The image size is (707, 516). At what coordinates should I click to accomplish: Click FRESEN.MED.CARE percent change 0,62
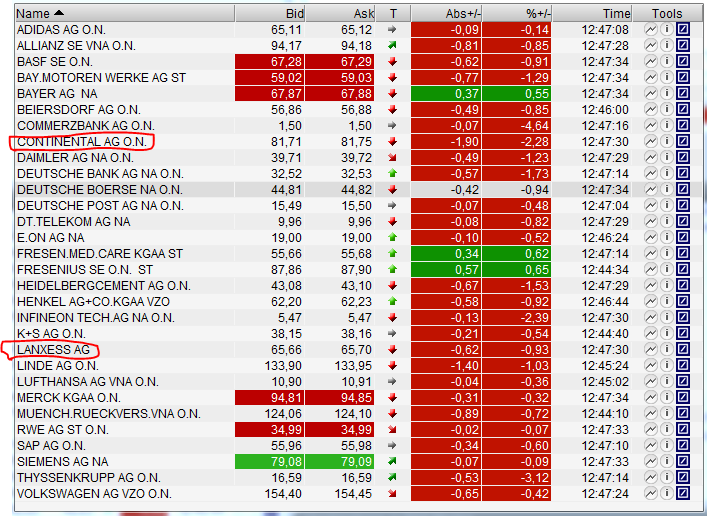pos(517,253)
